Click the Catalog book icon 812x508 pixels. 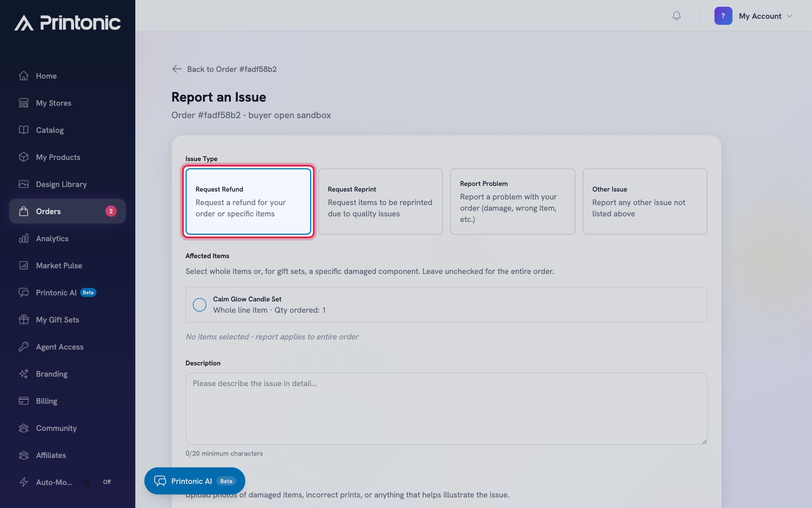point(24,130)
